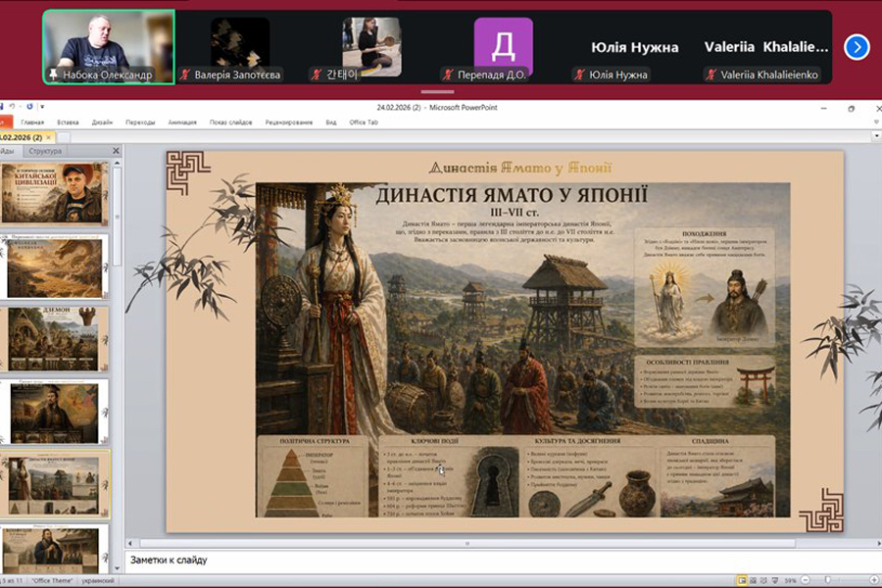The image size is (882, 588).
Task: Open the Показ слайдов ribbon tab
Action: (x=230, y=122)
